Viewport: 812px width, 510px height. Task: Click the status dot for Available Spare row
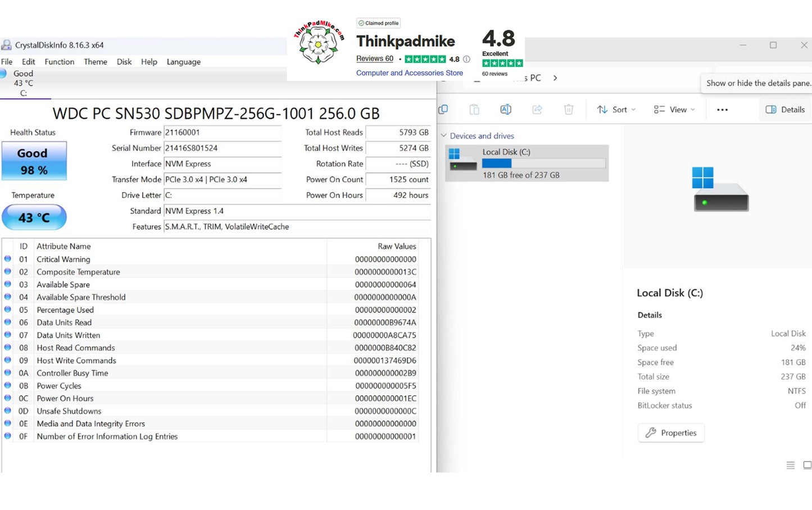click(x=8, y=284)
